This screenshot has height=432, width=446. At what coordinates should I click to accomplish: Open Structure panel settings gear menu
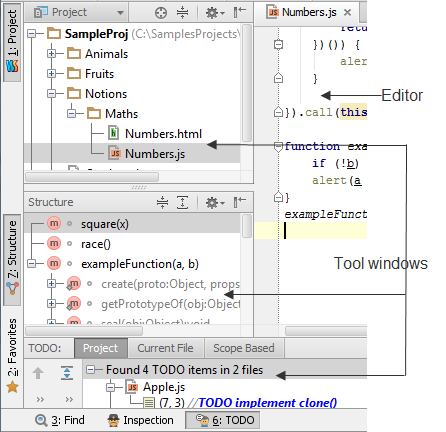215,203
